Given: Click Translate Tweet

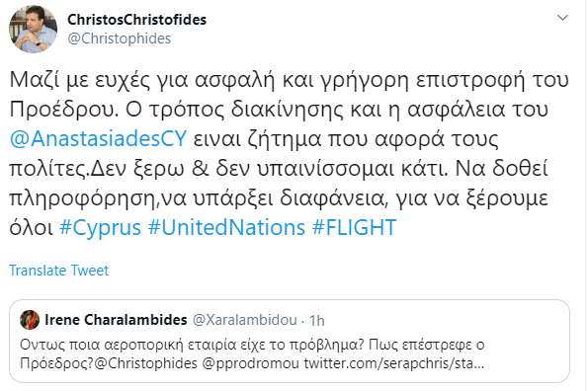Looking at the screenshot, I should (59, 271).
